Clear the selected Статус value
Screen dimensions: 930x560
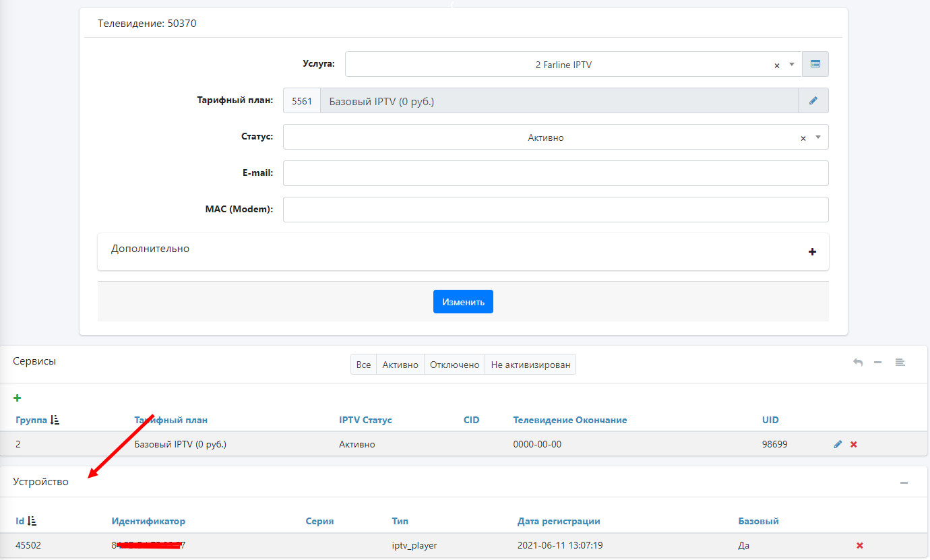(x=803, y=138)
